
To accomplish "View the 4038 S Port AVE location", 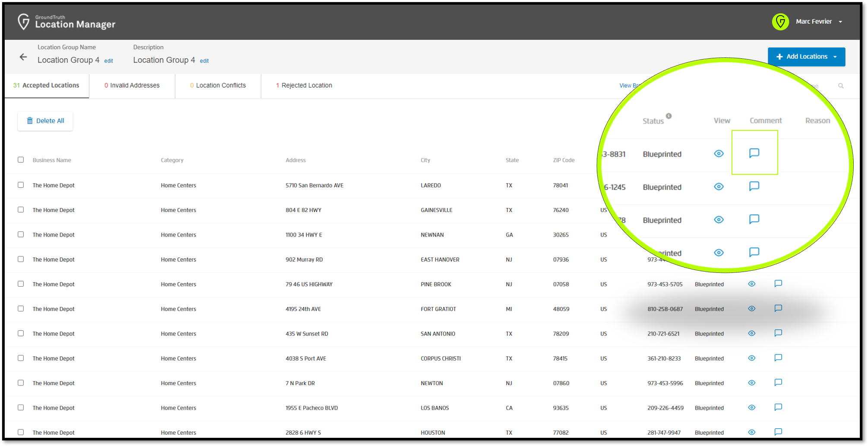I will pos(752,358).
